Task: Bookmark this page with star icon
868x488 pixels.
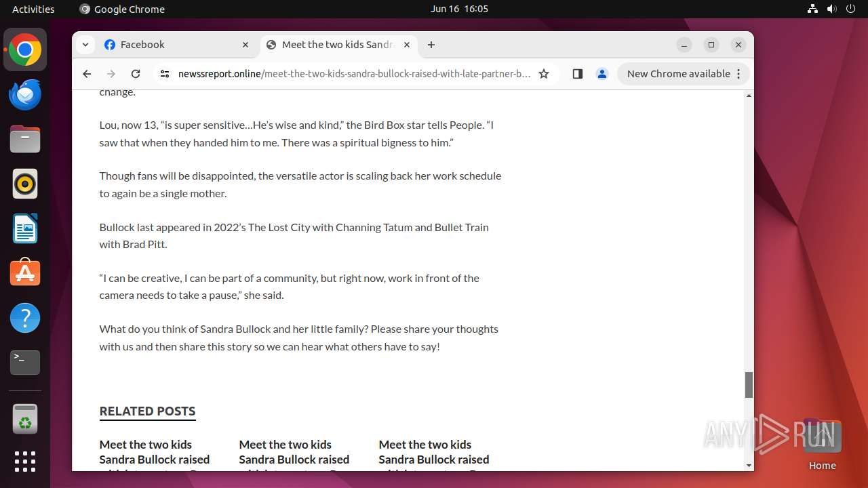Action: [x=544, y=74]
